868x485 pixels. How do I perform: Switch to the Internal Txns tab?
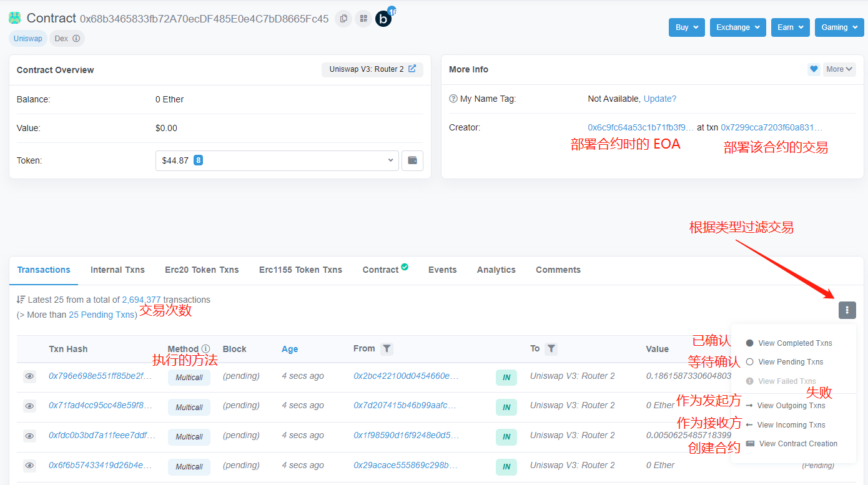(x=117, y=270)
